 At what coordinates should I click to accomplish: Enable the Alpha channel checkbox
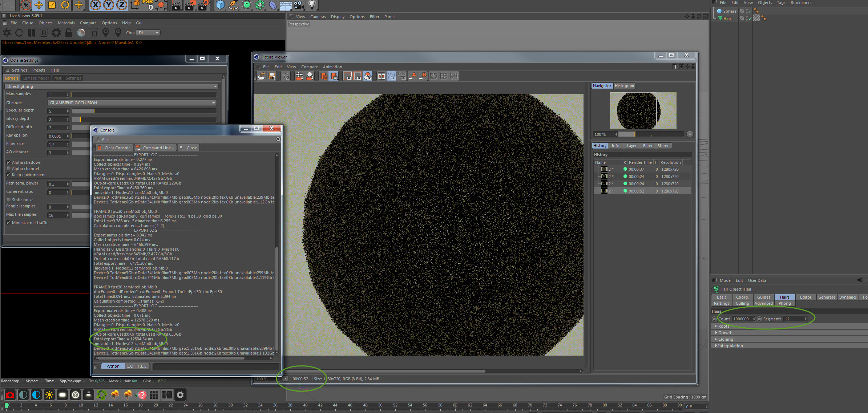[x=9, y=169]
